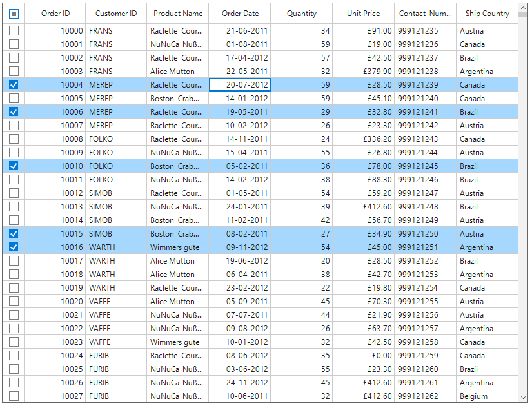
Task: Select the date cell 17-04-2012
Action: coord(240,57)
